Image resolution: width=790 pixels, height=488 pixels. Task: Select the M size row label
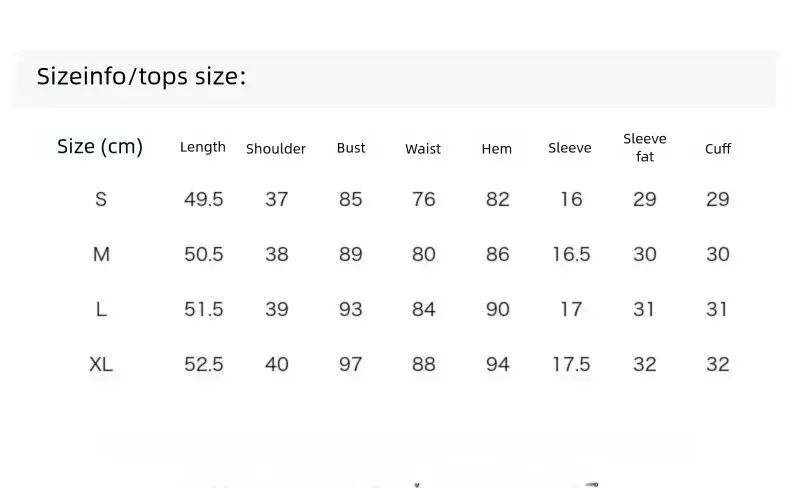pos(101,254)
